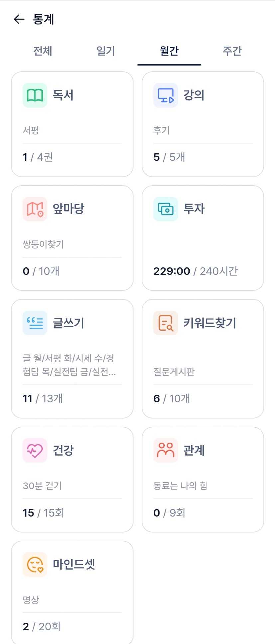Open the 229:00 / 240시간 investment stat
The image size is (275, 644).
(x=196, y=271)
